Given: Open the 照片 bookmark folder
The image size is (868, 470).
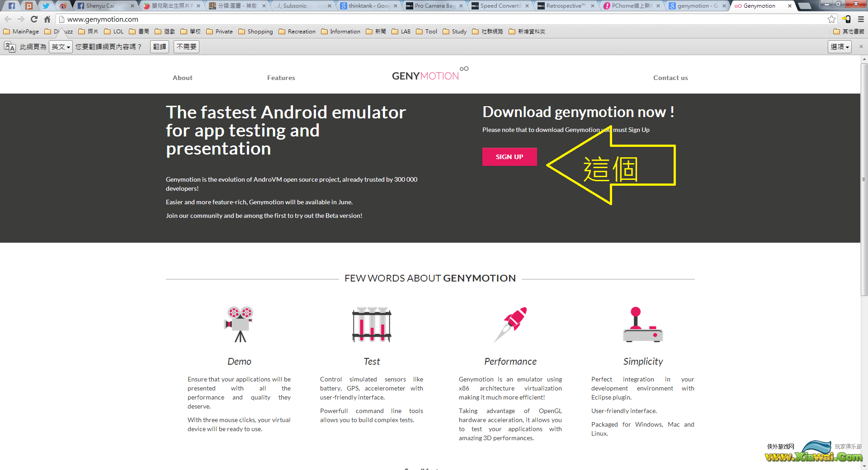Looking at the screenshot, I should (88, 32).
